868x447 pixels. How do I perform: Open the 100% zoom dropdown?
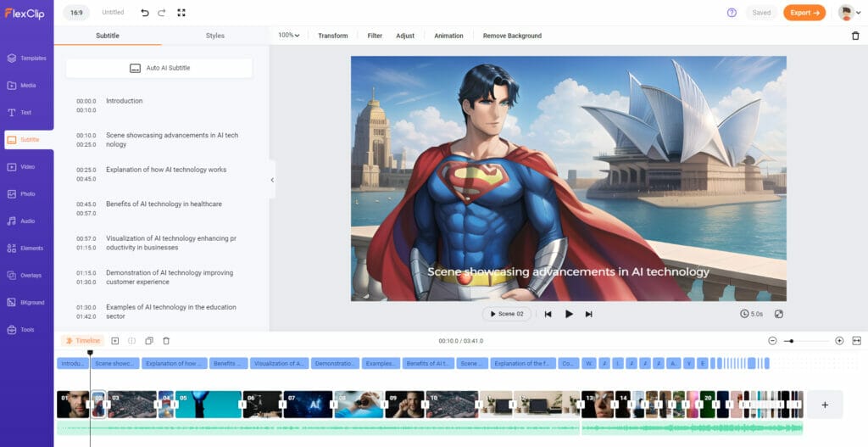(288, 36)
